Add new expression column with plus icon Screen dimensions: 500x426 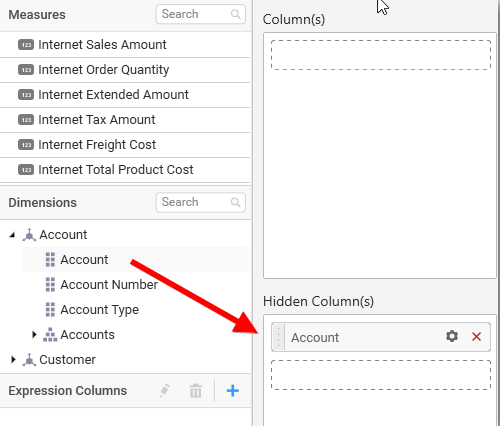point(233,391)
